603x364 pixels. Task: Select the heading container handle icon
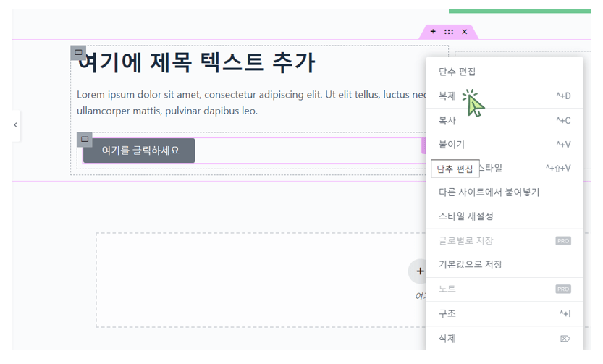click(x=78, y=53)
